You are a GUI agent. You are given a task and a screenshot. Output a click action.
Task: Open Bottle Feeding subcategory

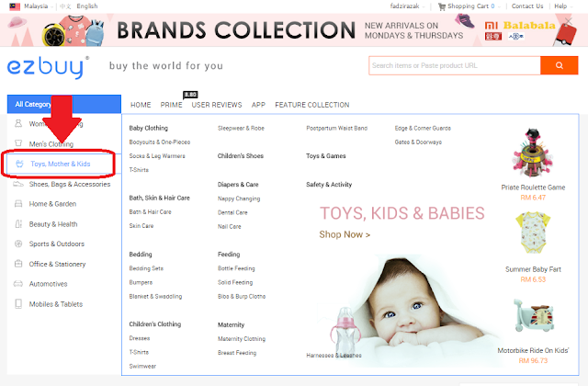pyautogui.click(x=236, y=268)
